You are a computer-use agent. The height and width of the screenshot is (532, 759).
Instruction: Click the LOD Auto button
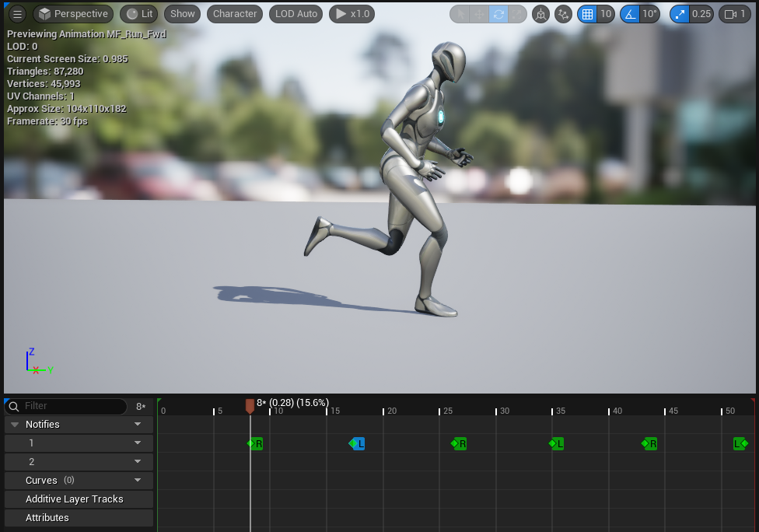coord(296,14)
